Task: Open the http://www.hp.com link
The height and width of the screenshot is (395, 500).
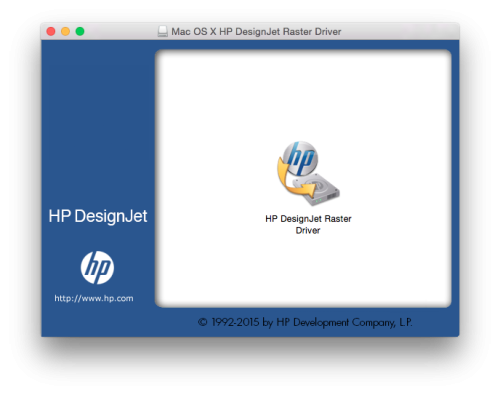Action: (94, 298)
